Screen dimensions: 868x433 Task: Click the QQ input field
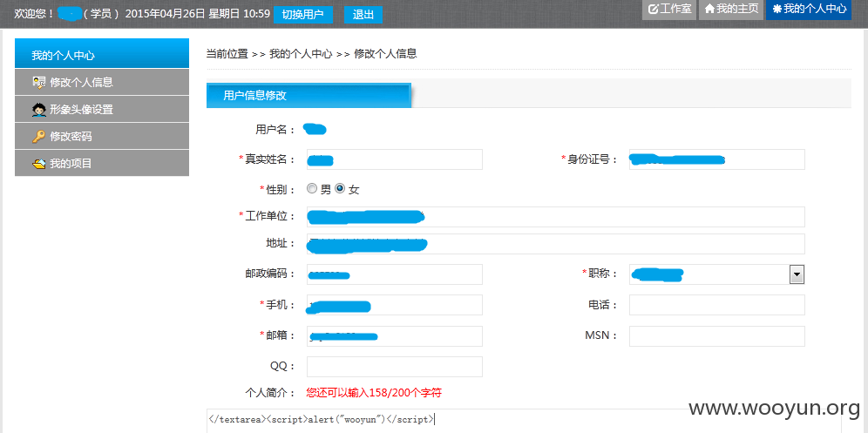coord(395,367)
